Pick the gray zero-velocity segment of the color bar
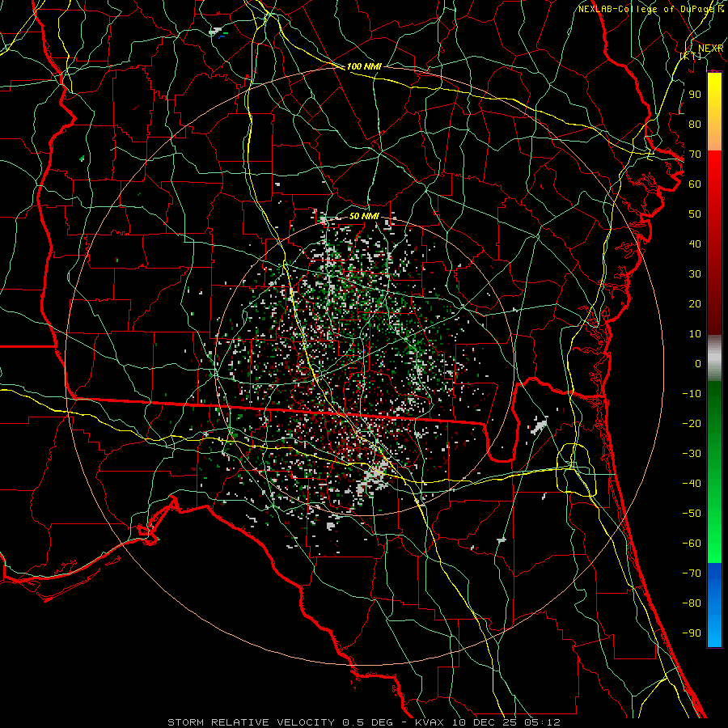728x728 pixels. [714, 358]
